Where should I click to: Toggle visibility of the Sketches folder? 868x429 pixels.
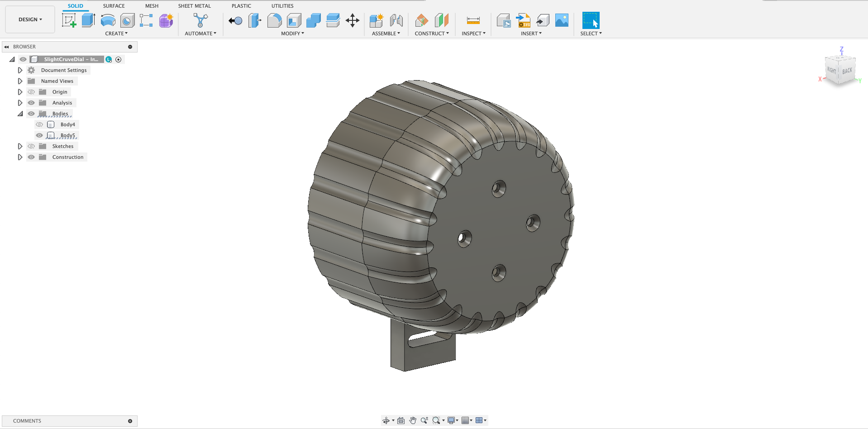(31, 146)
